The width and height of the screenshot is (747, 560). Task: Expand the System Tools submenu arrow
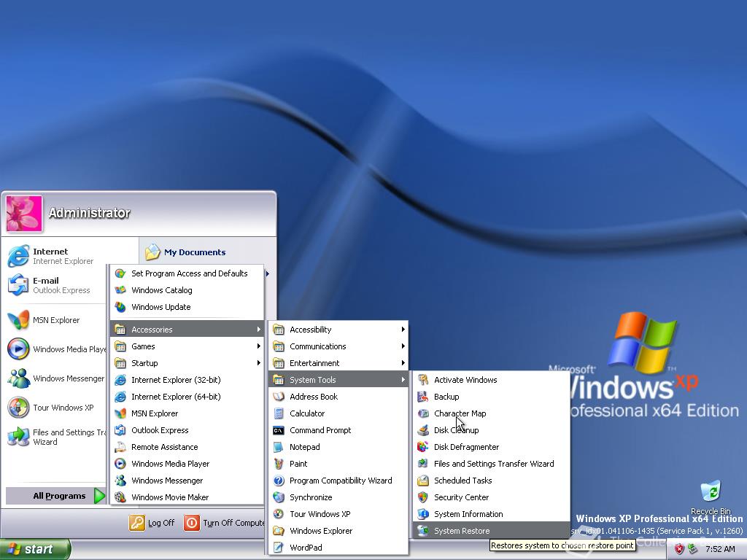click(x=403, y=379)
